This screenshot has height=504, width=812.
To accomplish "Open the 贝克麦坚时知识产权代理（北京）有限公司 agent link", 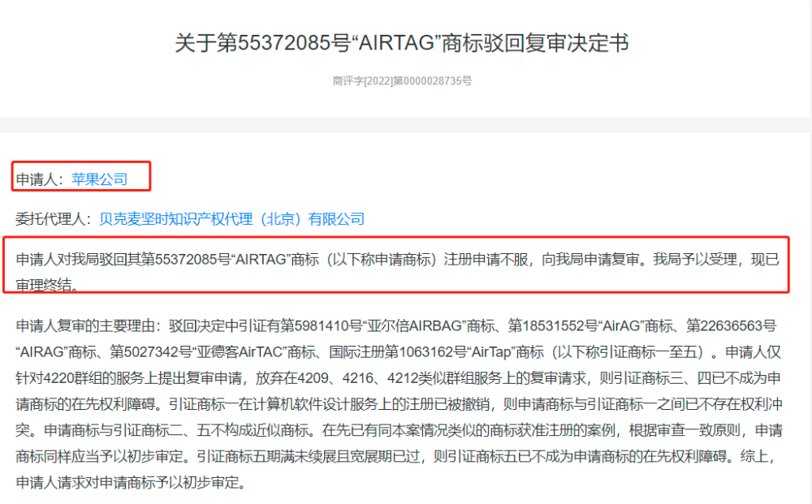I will [231, 219].
